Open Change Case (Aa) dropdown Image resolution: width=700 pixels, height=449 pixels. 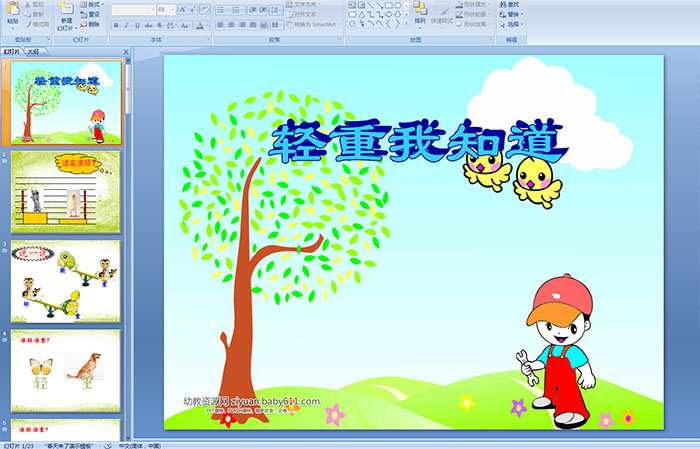pos(185,25)
